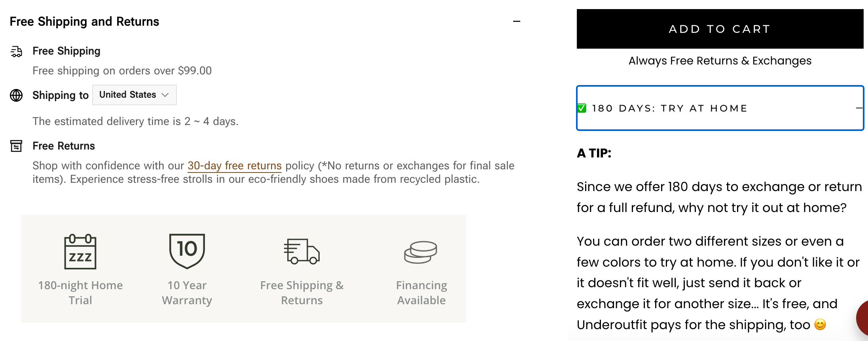Open the 30-day free returns link
The image size is (868, 341).
click(234, 166)
